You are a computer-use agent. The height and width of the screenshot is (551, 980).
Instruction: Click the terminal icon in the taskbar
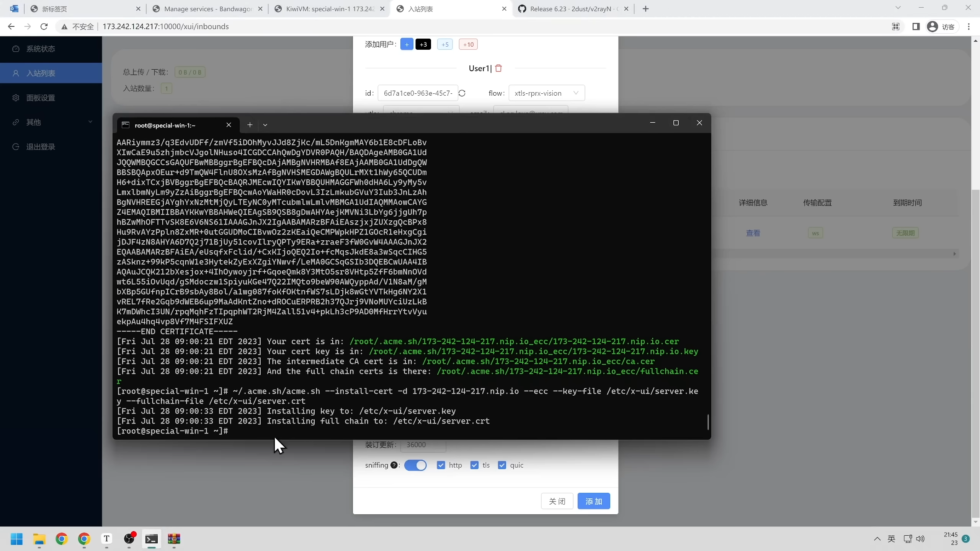(151, 539)
